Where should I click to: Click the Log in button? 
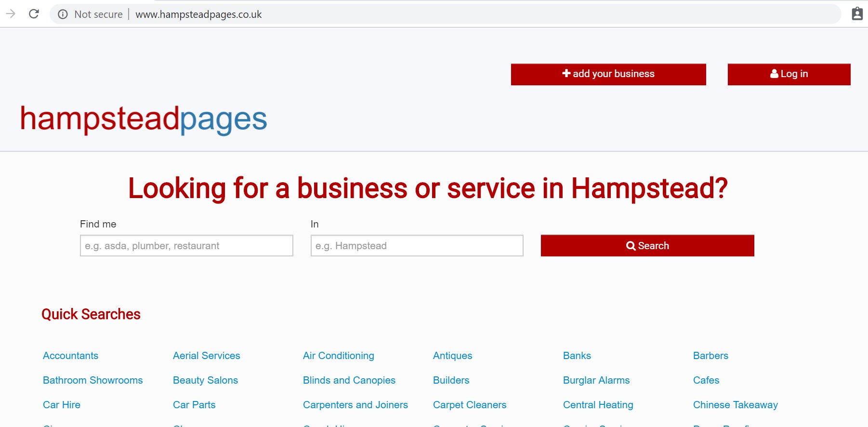point(789,74)
